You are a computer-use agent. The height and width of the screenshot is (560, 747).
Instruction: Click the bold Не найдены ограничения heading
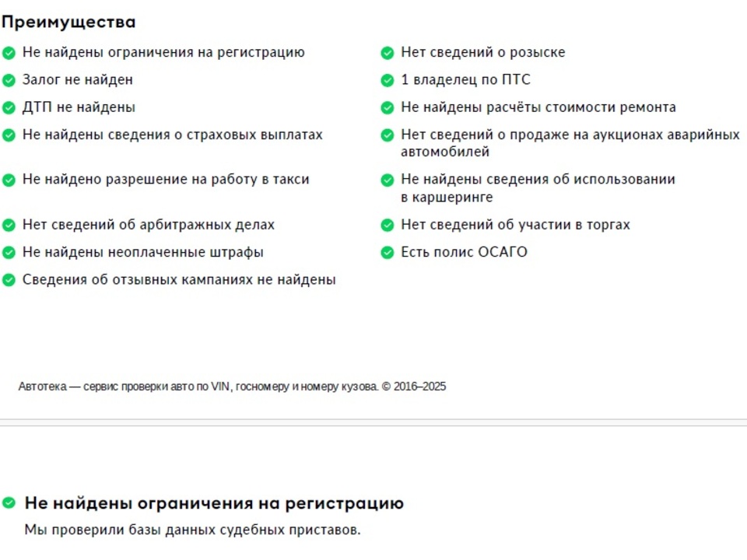215,503
